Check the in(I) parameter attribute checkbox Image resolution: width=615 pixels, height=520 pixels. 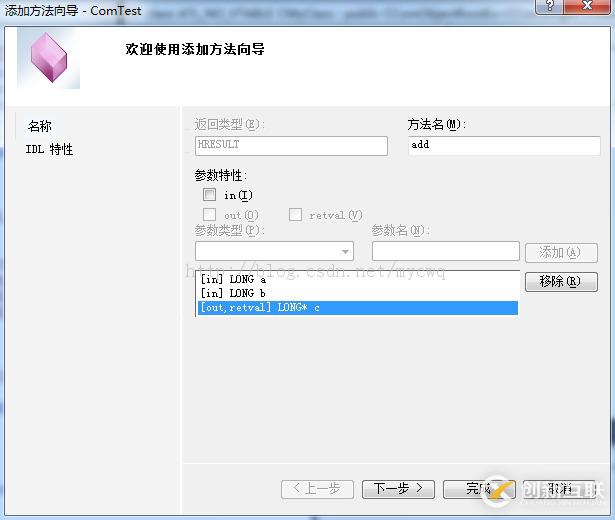(209, 195)
